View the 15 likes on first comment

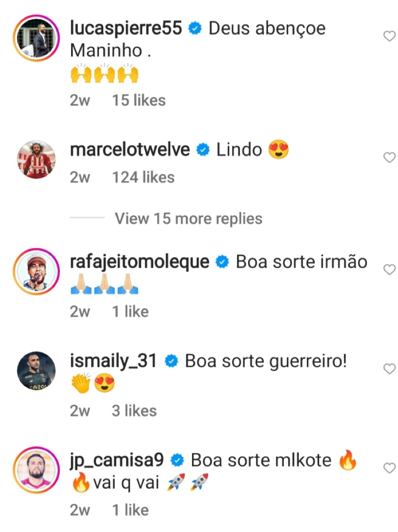click(139, 100)
